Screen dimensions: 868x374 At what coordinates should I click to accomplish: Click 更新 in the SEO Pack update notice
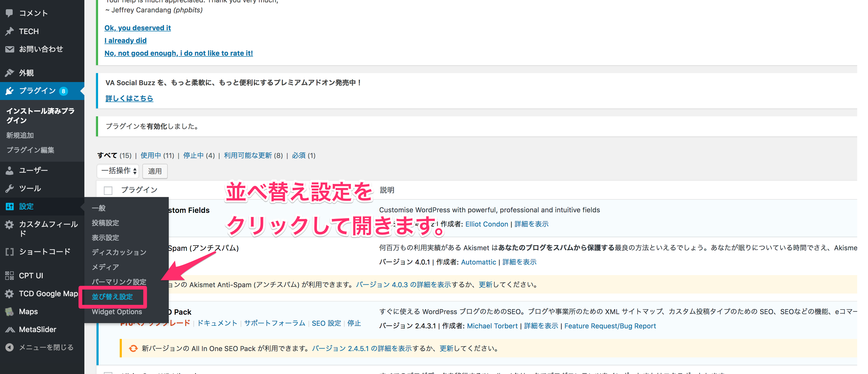[x=446, y=349]
